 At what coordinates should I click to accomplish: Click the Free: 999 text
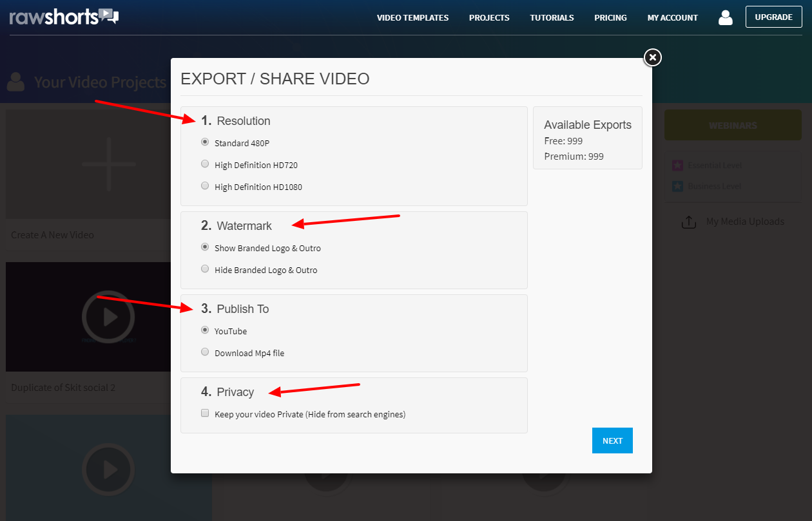[563, 140]
